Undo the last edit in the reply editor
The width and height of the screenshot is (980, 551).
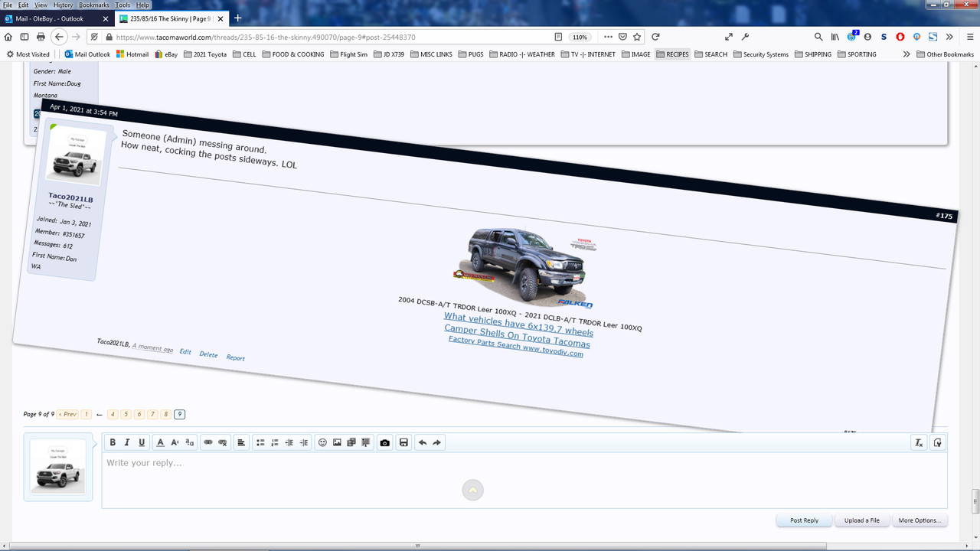coord(422,442)
